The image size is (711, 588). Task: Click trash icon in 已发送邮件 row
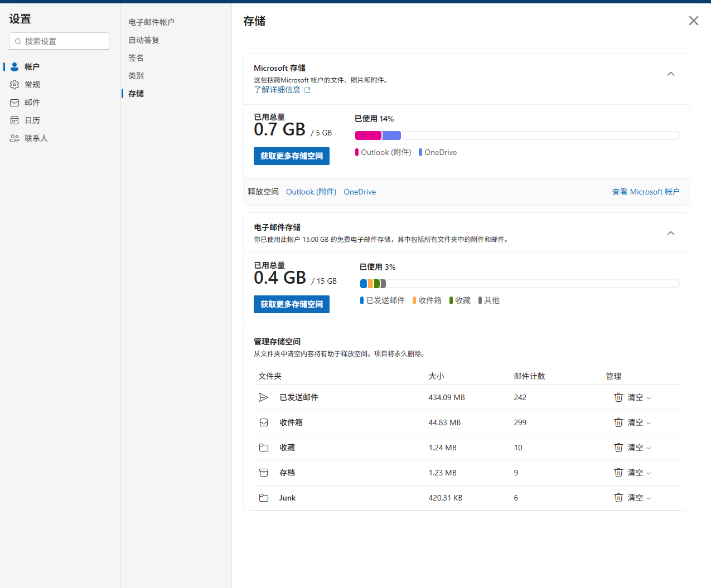[x=618, y=397]
